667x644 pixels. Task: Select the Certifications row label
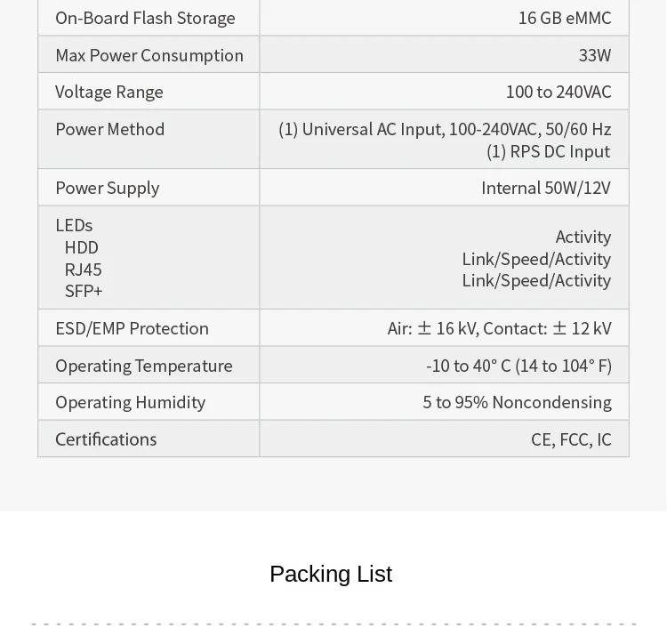(x=106, y=439)
